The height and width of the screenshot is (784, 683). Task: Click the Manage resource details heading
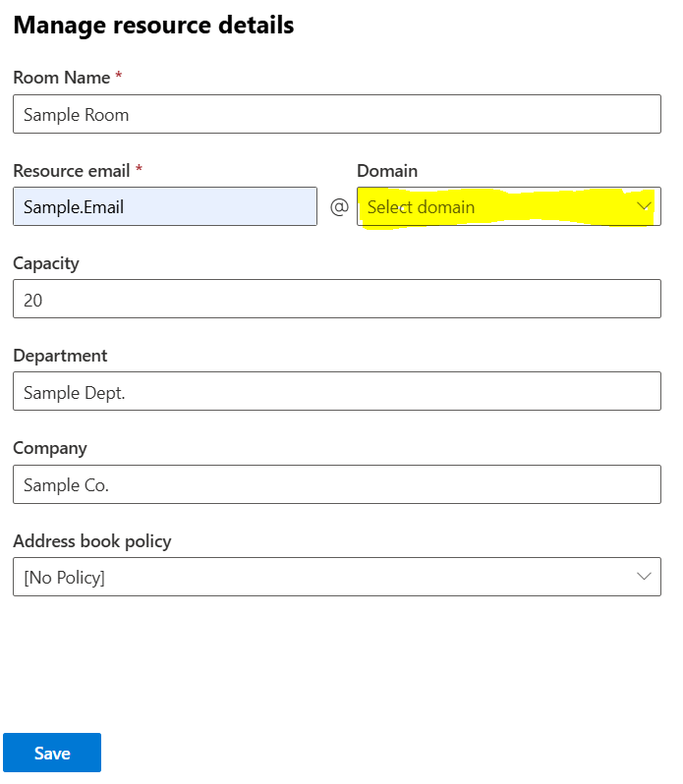coord(153,26)
